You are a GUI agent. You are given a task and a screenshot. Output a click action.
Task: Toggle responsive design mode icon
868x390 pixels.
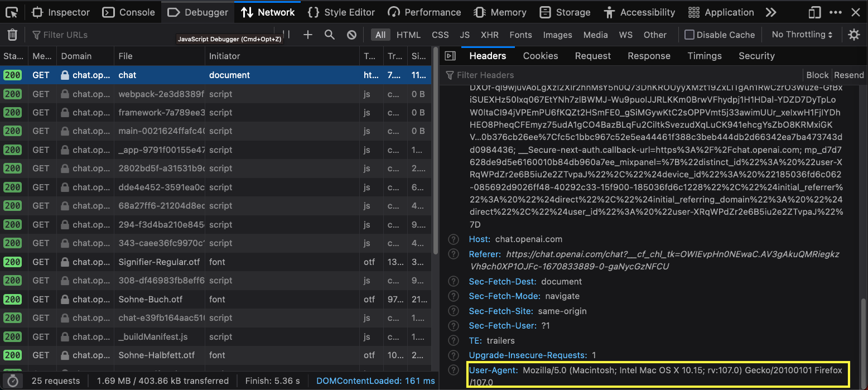click(x=815, y=12)
